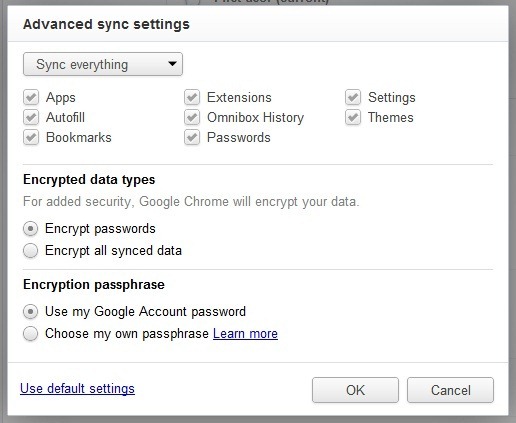Open the Sync everything dropdown
The height and width of the screenshot is (423, 516).
pos(103,64)
